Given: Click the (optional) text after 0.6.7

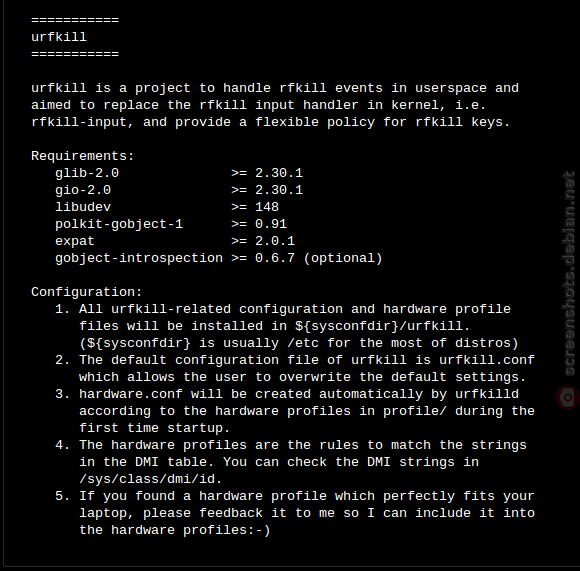Looking at the screenshot, I should [x=343, y=258].
